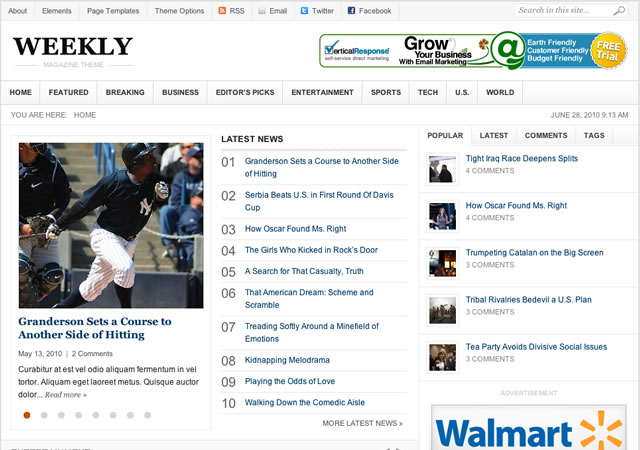Select the last slideshow pagination dot

tap(147, 414)
